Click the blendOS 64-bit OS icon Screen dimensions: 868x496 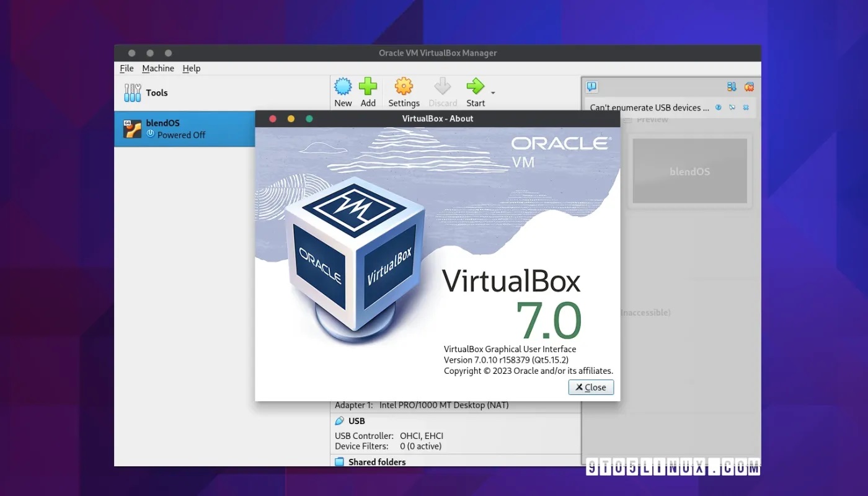[x=133, y=129]
